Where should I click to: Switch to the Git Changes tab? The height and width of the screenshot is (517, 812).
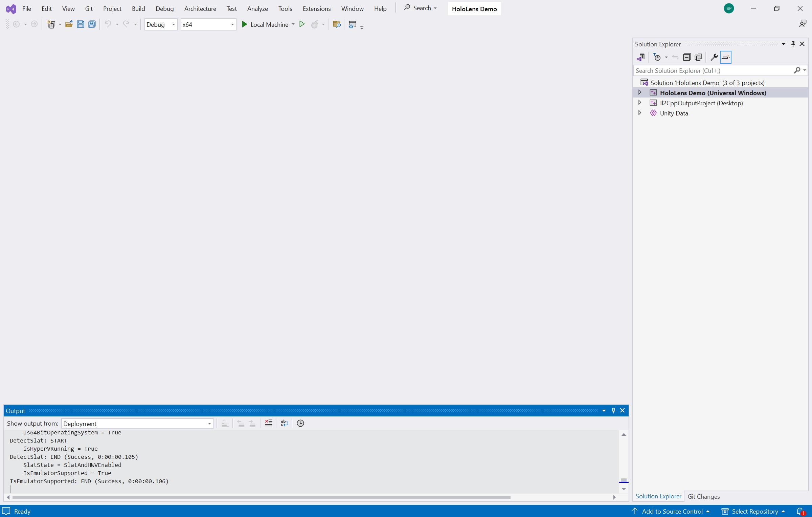pyautogui.click(x=703, y=496)
